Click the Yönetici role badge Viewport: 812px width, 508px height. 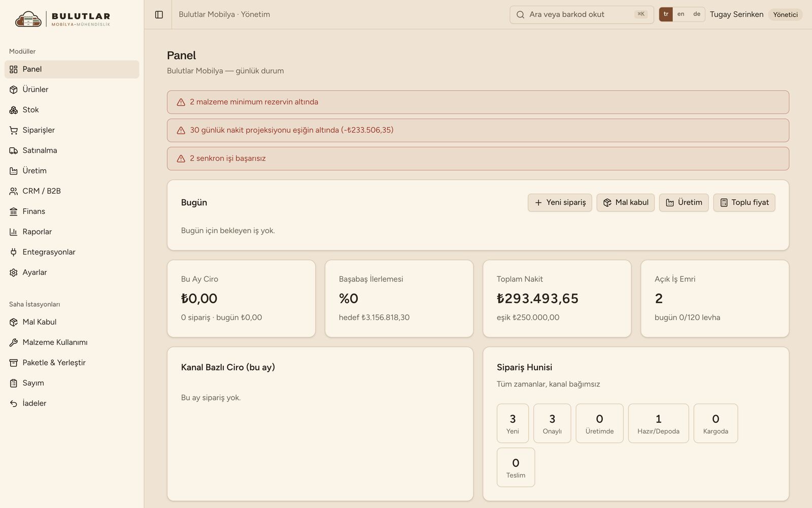(x=785, y=15)
